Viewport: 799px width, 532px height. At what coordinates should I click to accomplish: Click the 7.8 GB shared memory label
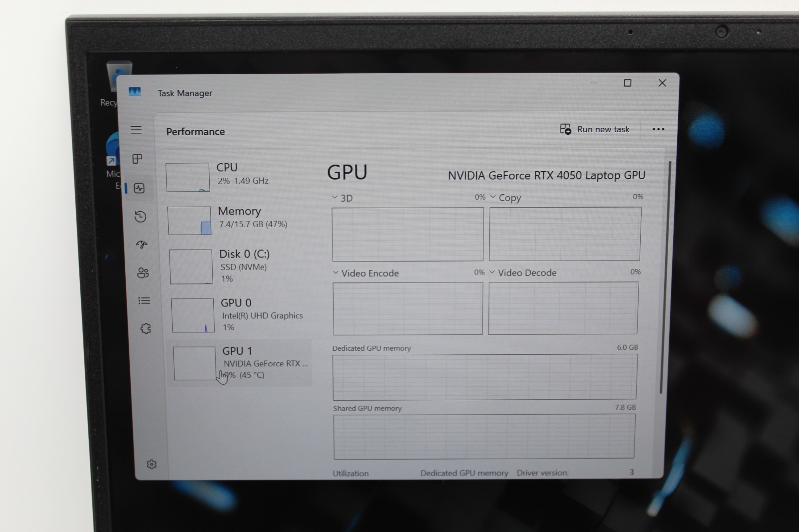[625, 407]
